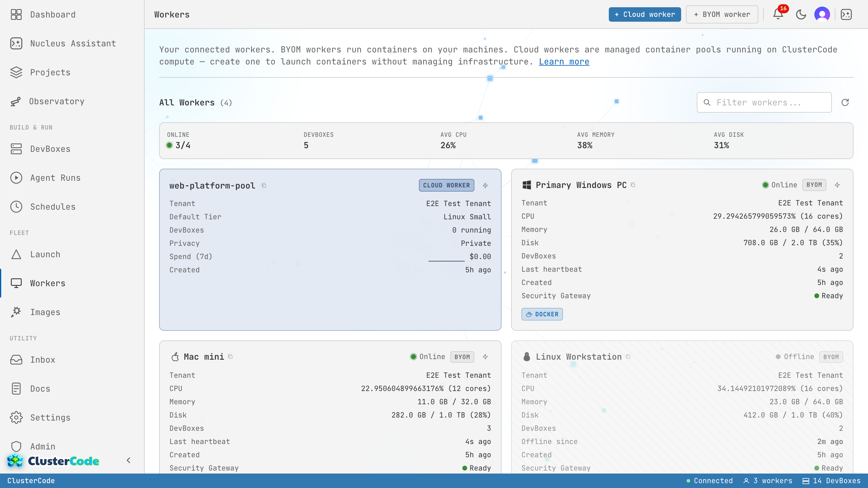The width and height of the screenshot is (868, 488).
Task: Open Agent Runs page
Action: (x=72, y=178)
